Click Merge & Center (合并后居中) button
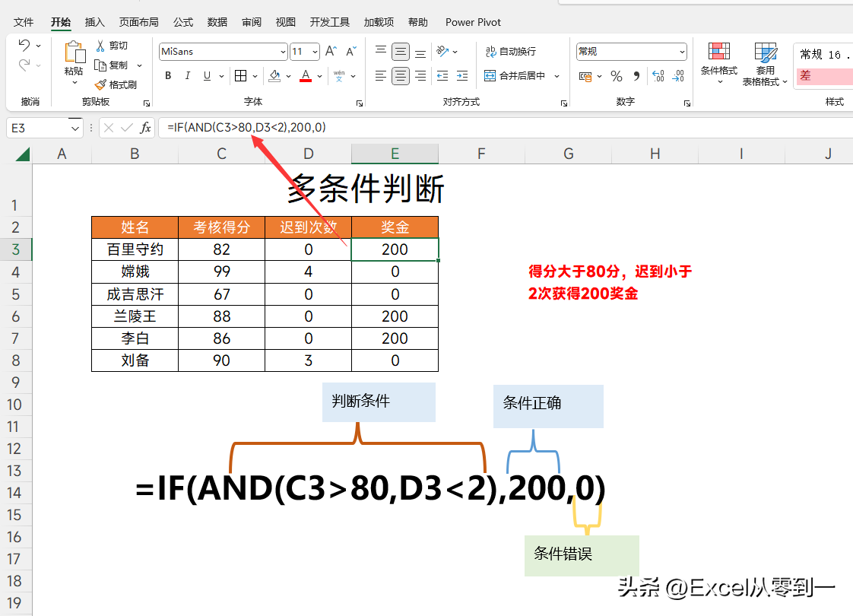 click(x=515, y=76)
